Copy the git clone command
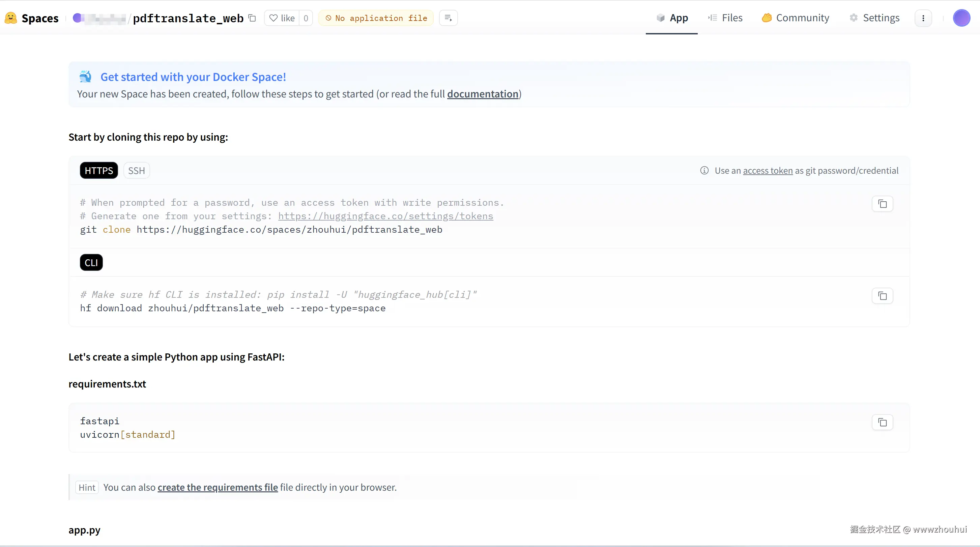The height and width of the screenshot is (547, 980). click(882, 204)
